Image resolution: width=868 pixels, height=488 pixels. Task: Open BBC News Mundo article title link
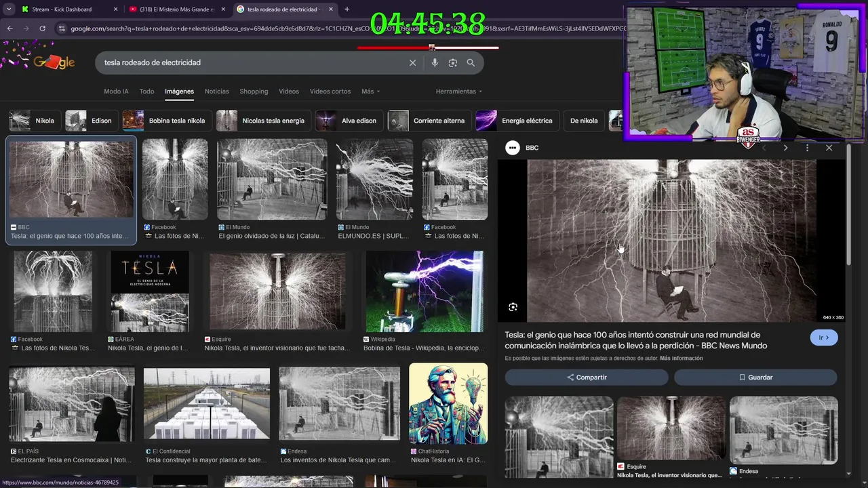[635, 340]
